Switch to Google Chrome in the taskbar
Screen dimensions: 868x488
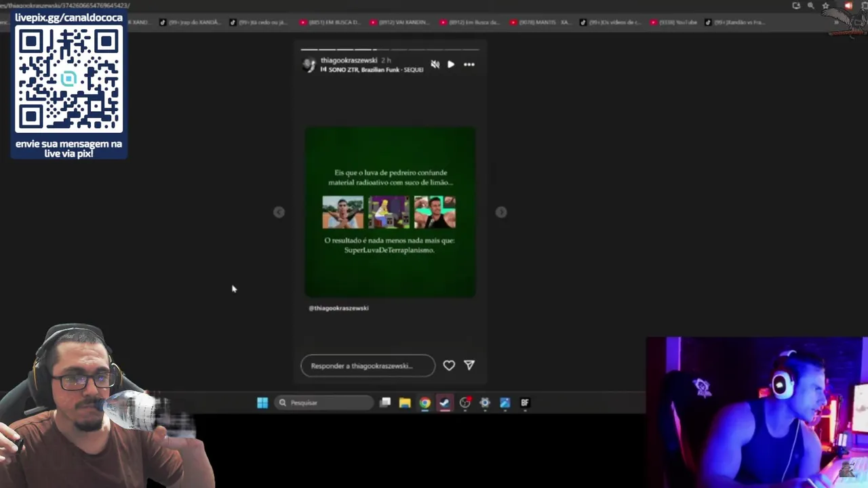coord(425,403)
